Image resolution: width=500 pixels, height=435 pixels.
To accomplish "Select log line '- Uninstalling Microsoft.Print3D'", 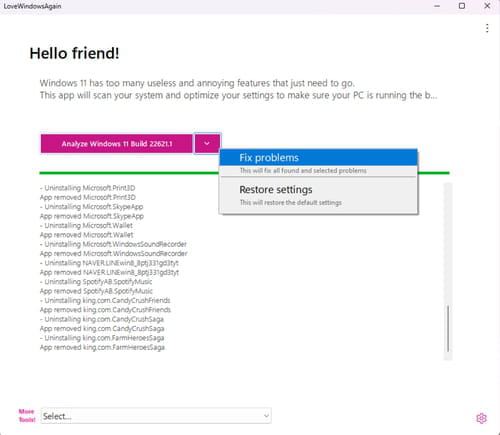I will pyautogui.click(x=87, y=188).
